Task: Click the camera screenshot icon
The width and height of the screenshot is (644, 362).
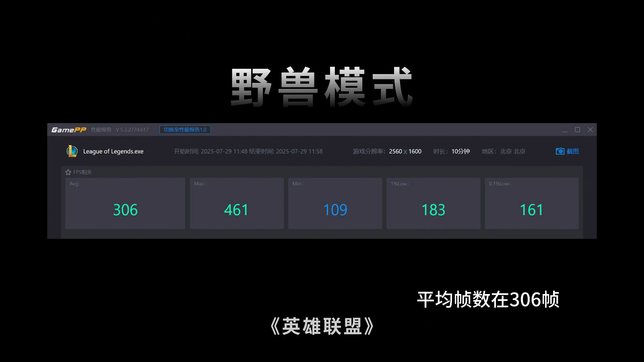Action: 560,151
